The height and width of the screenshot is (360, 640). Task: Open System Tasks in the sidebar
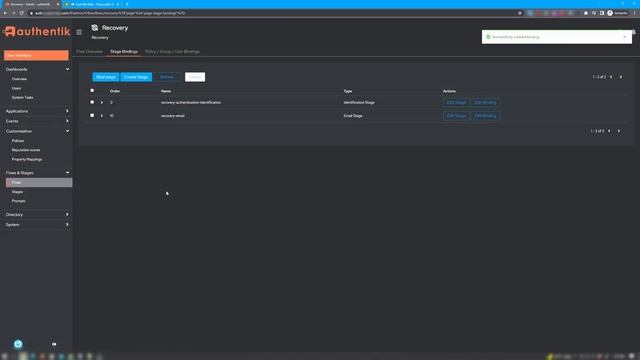(x=22, y=98)
